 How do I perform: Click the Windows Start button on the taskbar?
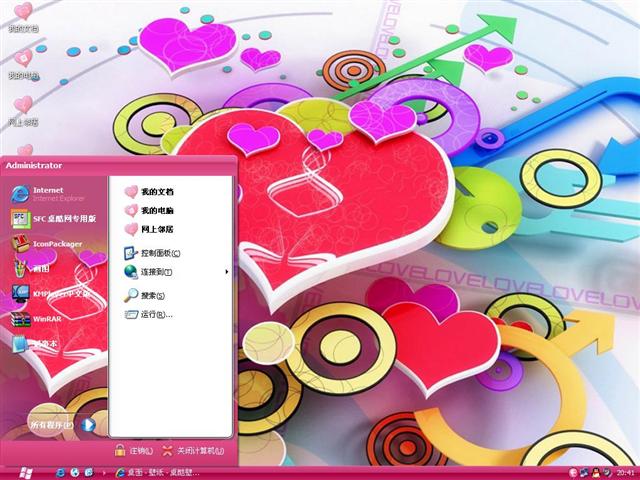[25, 473]
